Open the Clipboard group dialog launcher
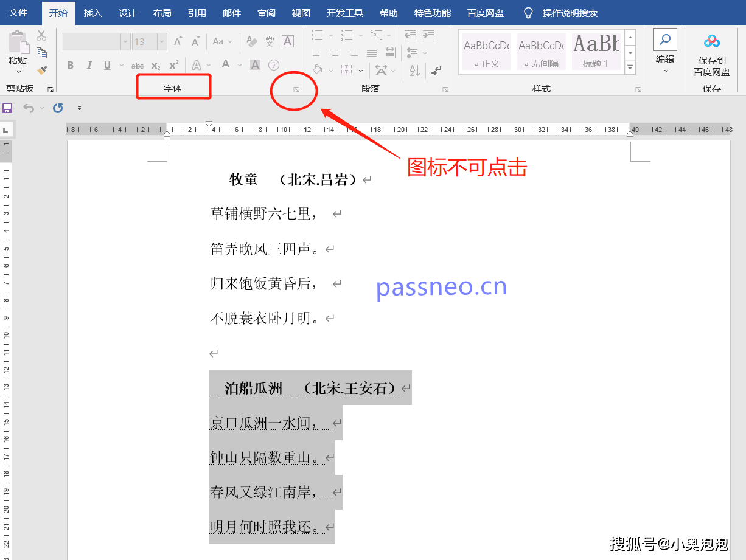This screenshot has height=560, width=746. point(51,89)
